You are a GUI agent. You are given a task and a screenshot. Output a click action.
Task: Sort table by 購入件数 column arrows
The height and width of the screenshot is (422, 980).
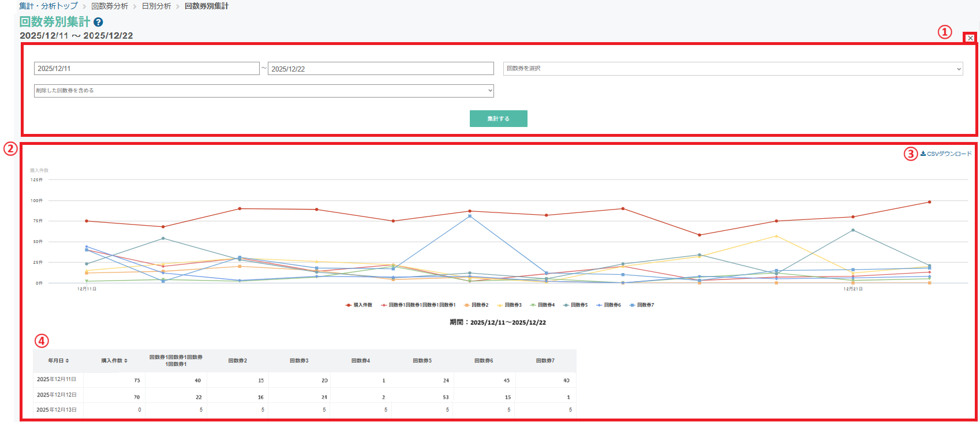point(126,361)
